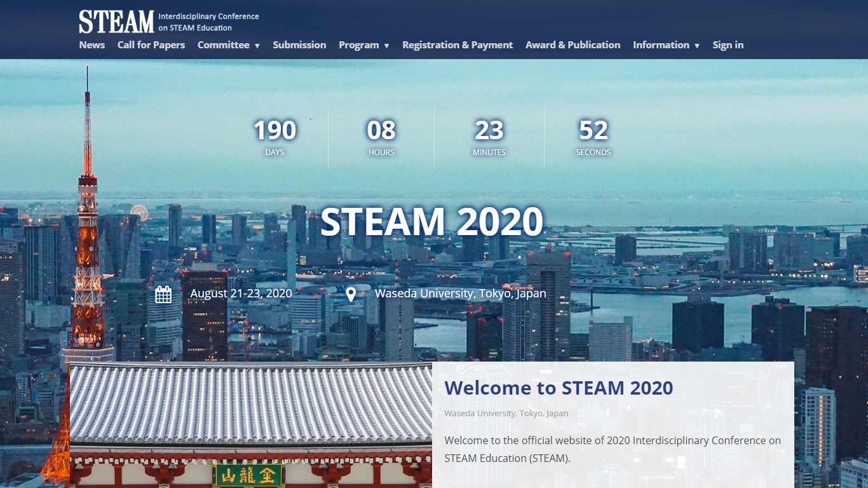Expand the Program dropdown menu
This screenshot has width=868, height=488.
pos(363,45)
